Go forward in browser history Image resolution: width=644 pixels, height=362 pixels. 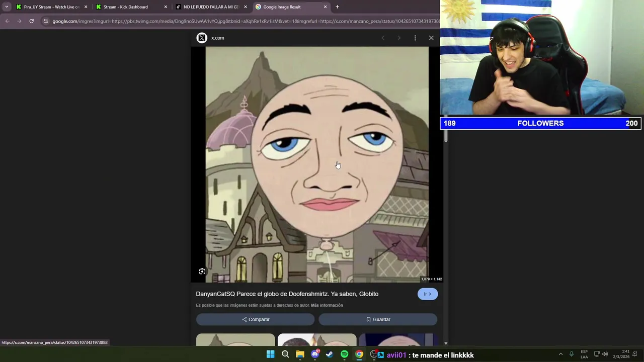pos(19,21)
